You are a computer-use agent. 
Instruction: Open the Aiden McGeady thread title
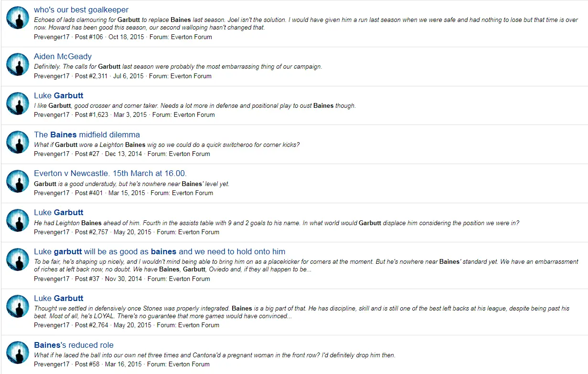tap(63, 56)
